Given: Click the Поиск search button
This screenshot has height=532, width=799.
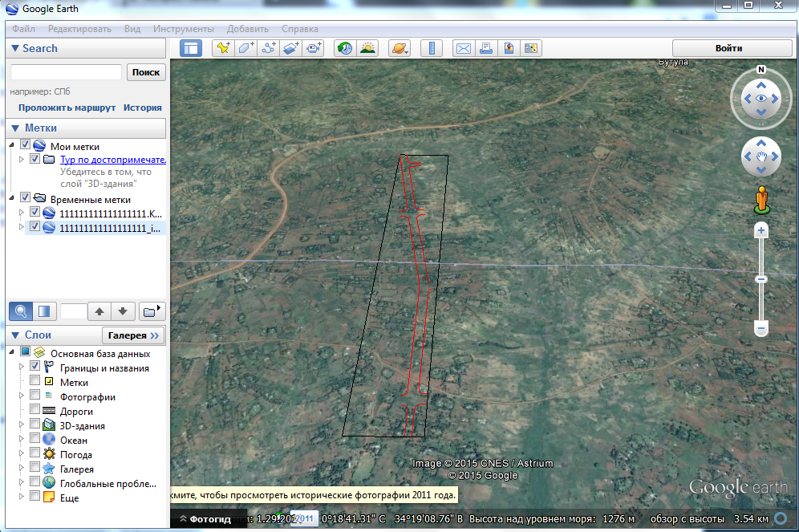Looking at the screenshot, I should pyautogui.click(x=146, y=72).
